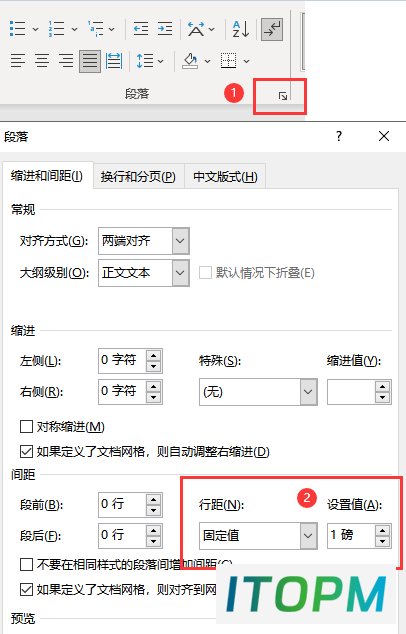Enable 对称缩进(M) checkbox
This screenshot has width=406, height=634.
(26, 426)
